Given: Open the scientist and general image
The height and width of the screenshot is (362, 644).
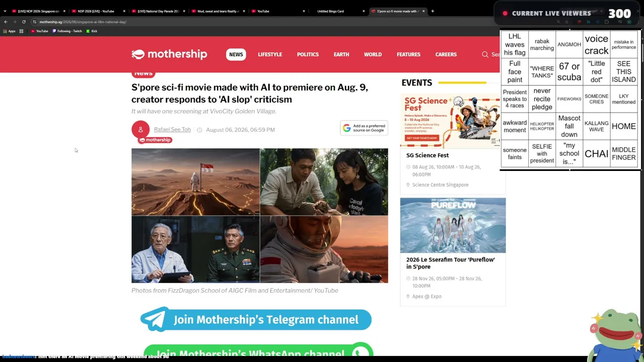Looking at the screenshot, I should 195,249.
